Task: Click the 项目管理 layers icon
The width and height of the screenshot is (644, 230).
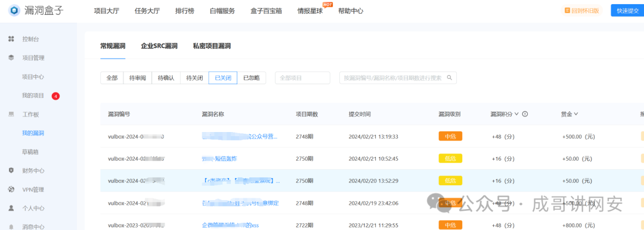Action: (11, 58)
